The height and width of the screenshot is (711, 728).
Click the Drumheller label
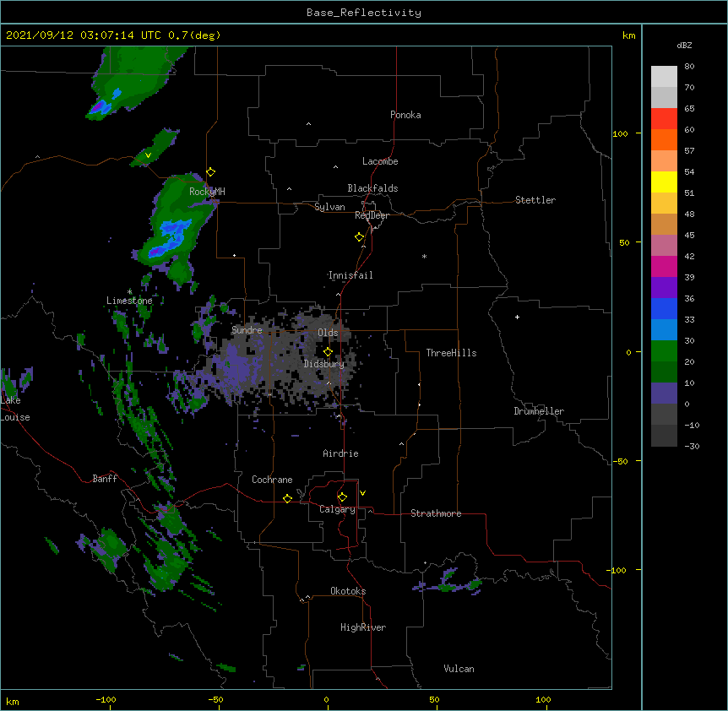click(x=539, y=411)
